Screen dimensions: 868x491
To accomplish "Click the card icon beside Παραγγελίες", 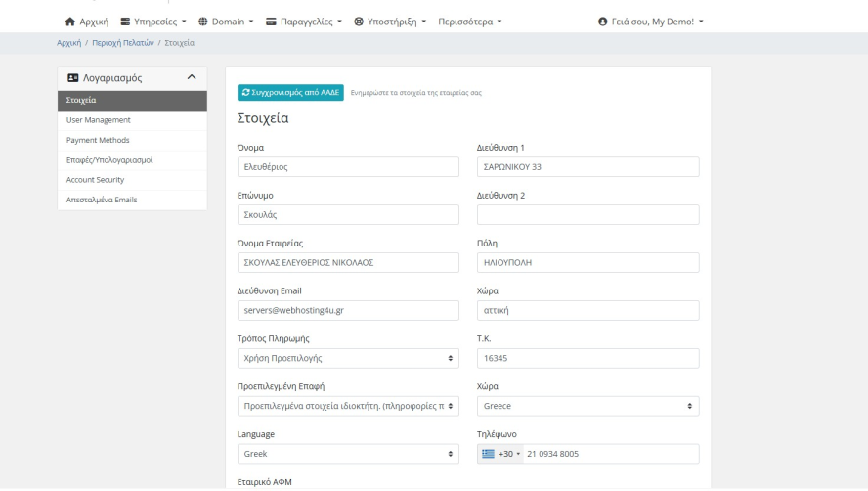I will click(271, 22).
